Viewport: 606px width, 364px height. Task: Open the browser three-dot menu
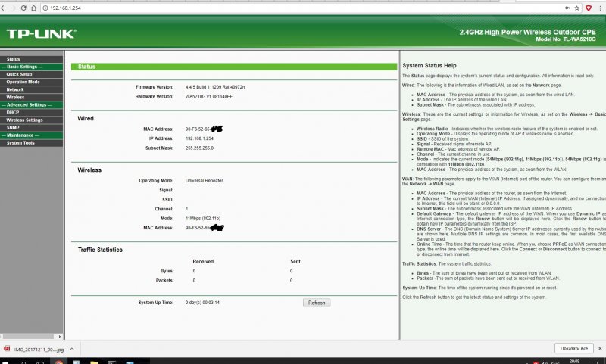point(601,7)
